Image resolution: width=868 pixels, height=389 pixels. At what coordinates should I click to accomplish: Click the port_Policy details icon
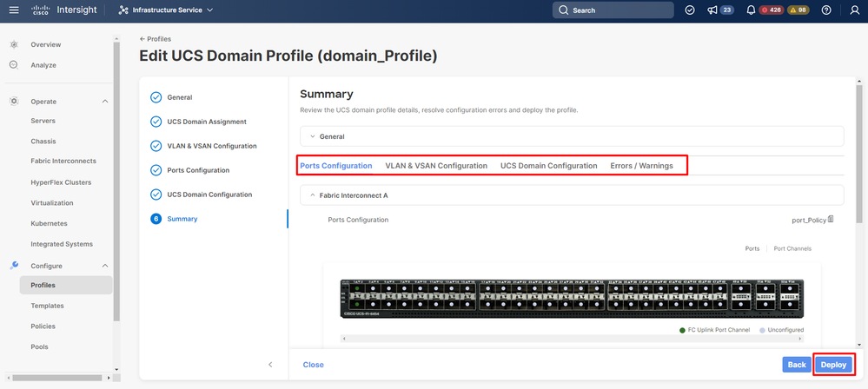832,220
